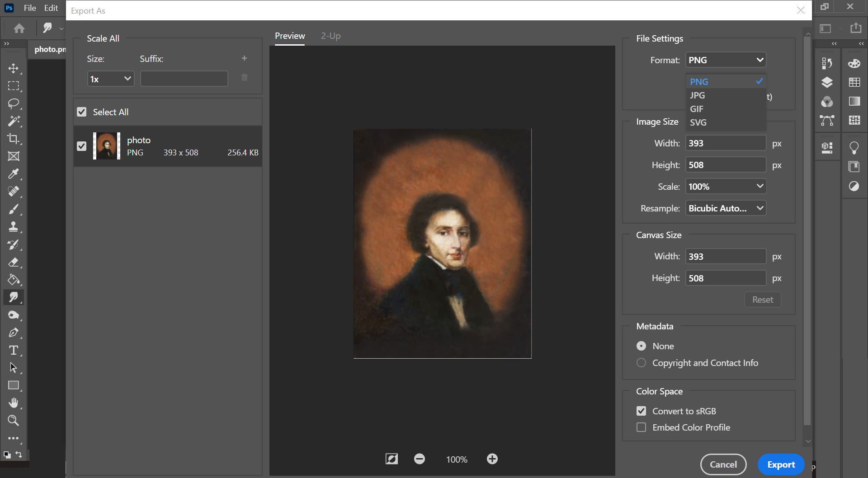The image size is (868, 478).
Task: Open the Layers panel icon
Action: pos(827,82)
